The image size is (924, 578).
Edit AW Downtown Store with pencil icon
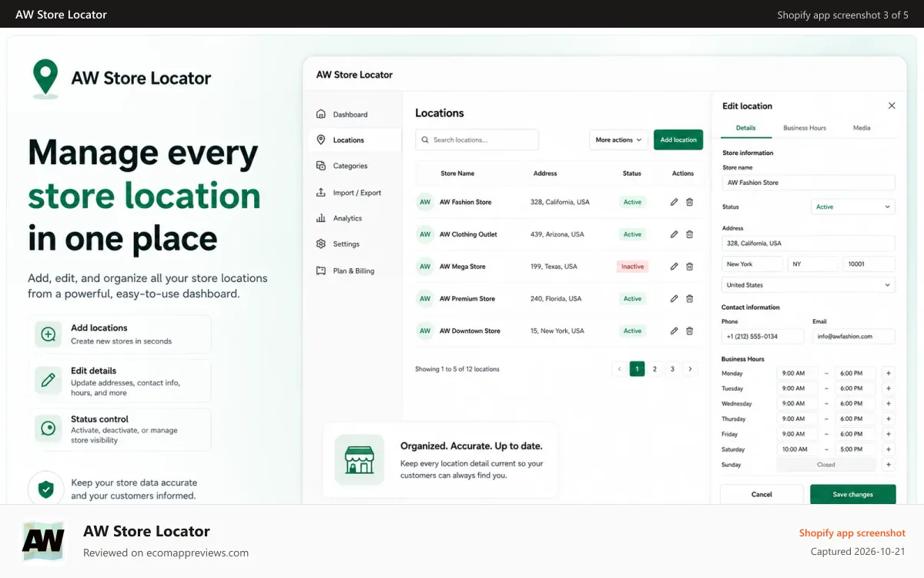[674, 331]
